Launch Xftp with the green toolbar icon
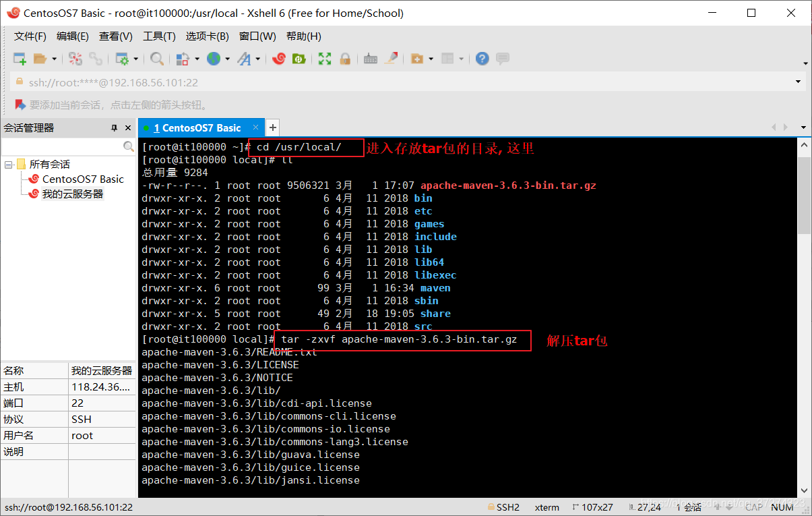Viewport: 812px width, 516px height. coord(298,59)
